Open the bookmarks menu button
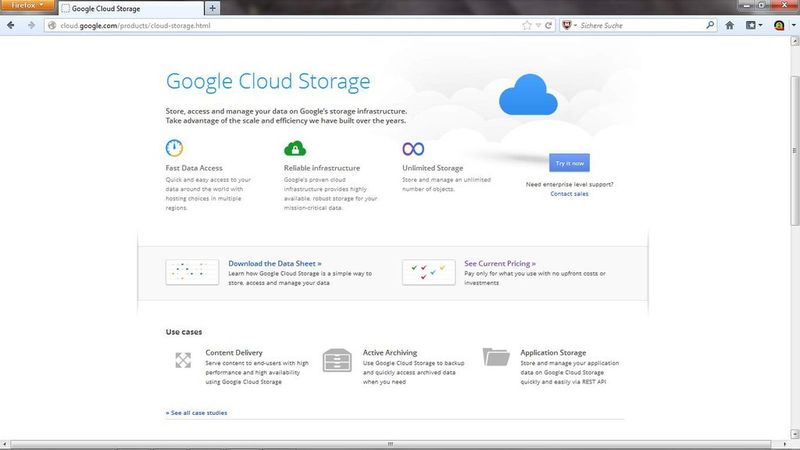The width and height of the screenshot is (800, 450). (754, 25)
